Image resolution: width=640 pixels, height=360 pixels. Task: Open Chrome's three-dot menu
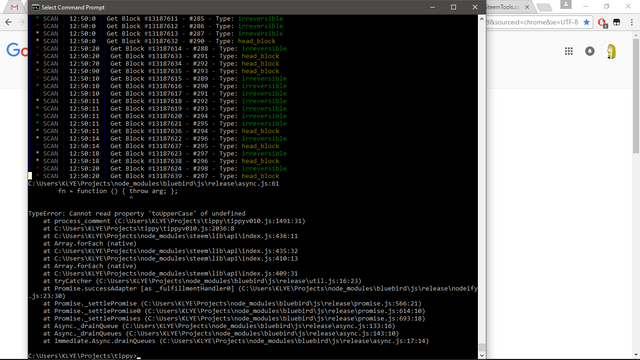click(x=632, y=22)
